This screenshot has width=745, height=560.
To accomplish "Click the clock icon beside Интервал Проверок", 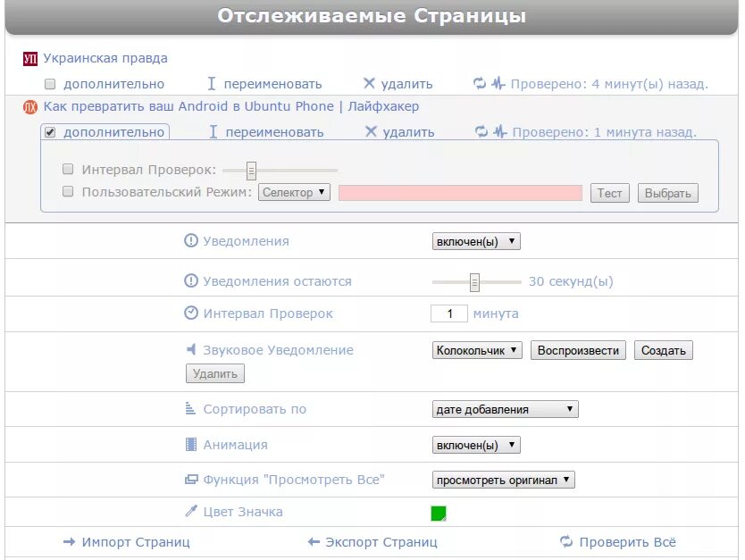I will [x=190, y=313].
